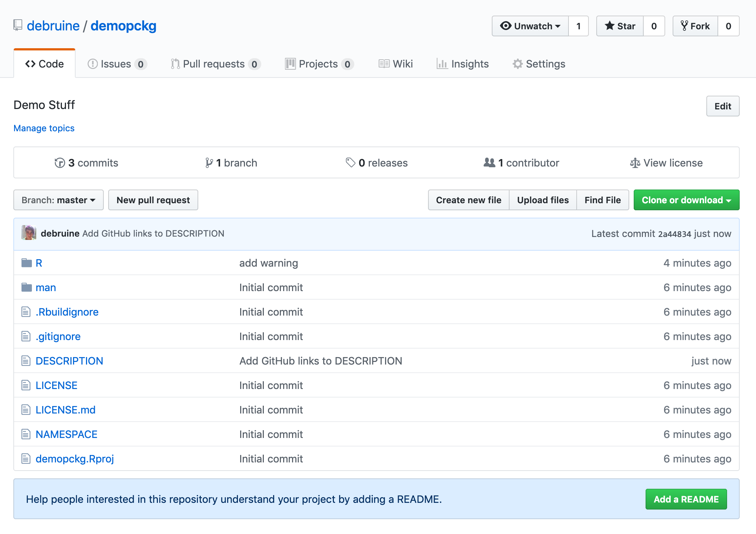The image size is (756, 534).
Task: Open the NAMESPACE file
Action: pyautogui.click(x=66, y=434)
